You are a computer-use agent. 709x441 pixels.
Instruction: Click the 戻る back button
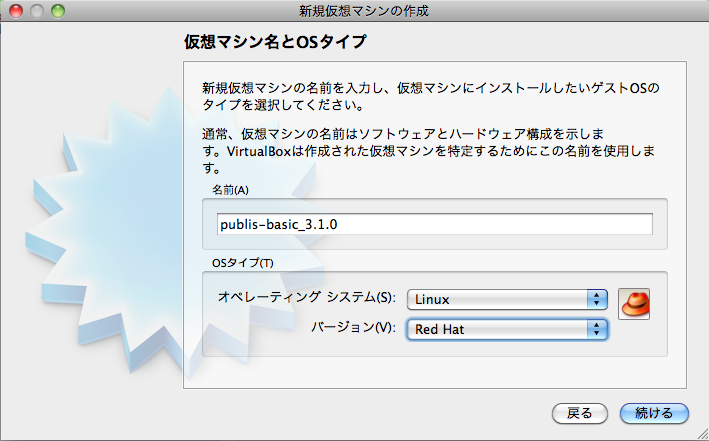click(x=580, y=413)
